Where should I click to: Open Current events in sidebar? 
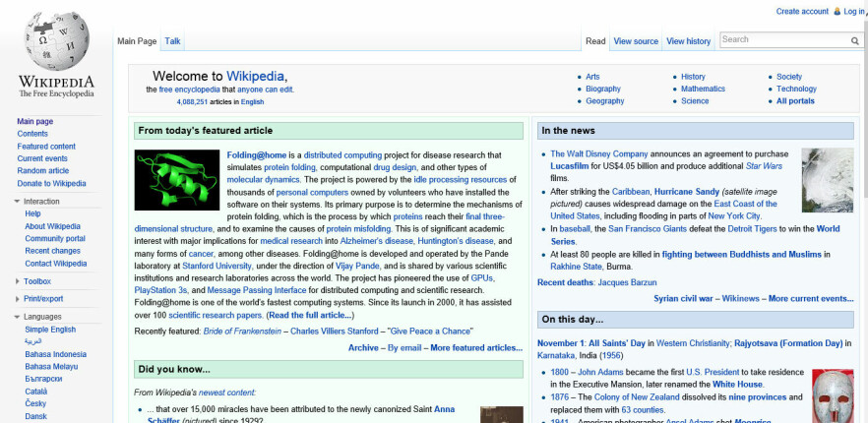point(42,158)
